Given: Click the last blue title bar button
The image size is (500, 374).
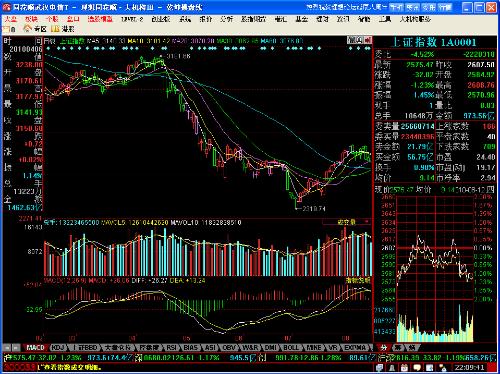Looking at the screenshot, I should [x=445, y=7].
